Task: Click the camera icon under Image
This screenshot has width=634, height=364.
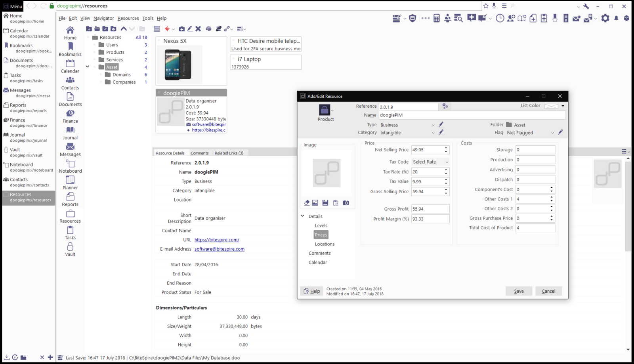Action: [346, 203]
